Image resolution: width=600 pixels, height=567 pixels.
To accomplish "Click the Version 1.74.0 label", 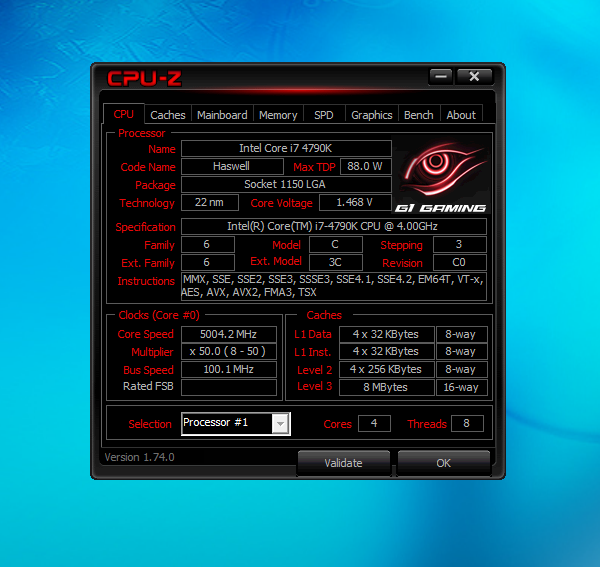I will (x=140, y=457).
